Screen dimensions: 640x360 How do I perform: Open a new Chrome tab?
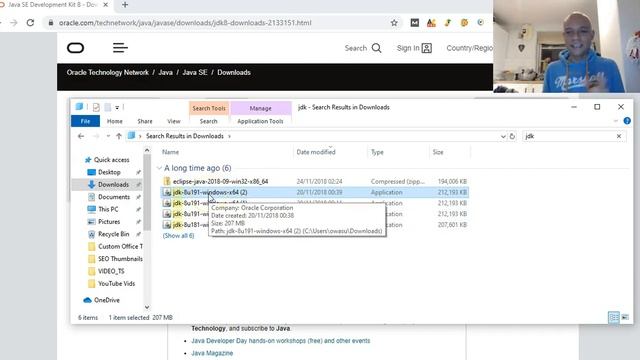125,5
